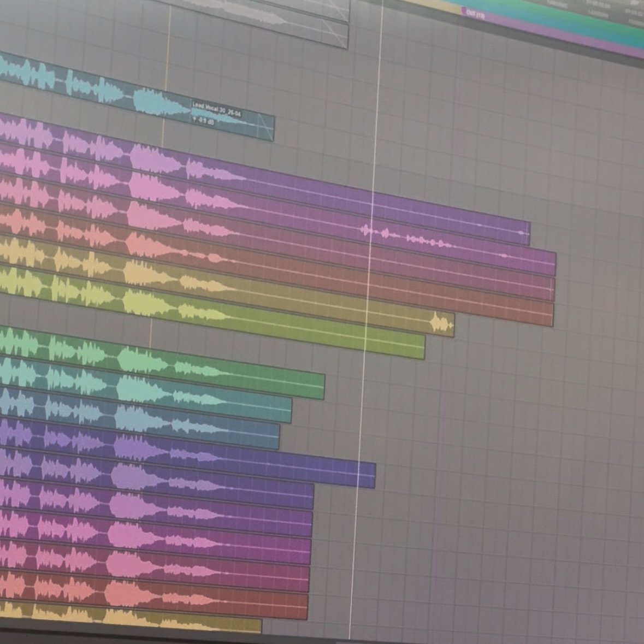644x644 pixels.
Task: Click the end of the light-blue lower clip
Action: [279, 436]
